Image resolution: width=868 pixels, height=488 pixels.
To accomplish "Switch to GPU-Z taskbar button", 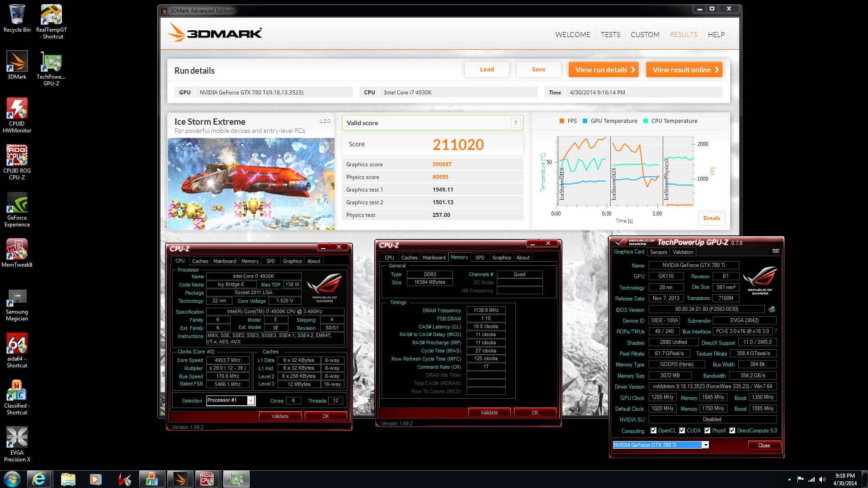I will pyautogui.click(x=236, y=479).
